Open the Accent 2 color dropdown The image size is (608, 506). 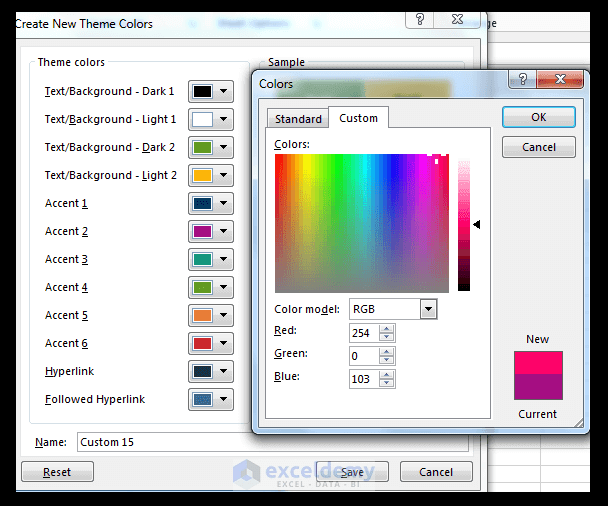[211, 231]
